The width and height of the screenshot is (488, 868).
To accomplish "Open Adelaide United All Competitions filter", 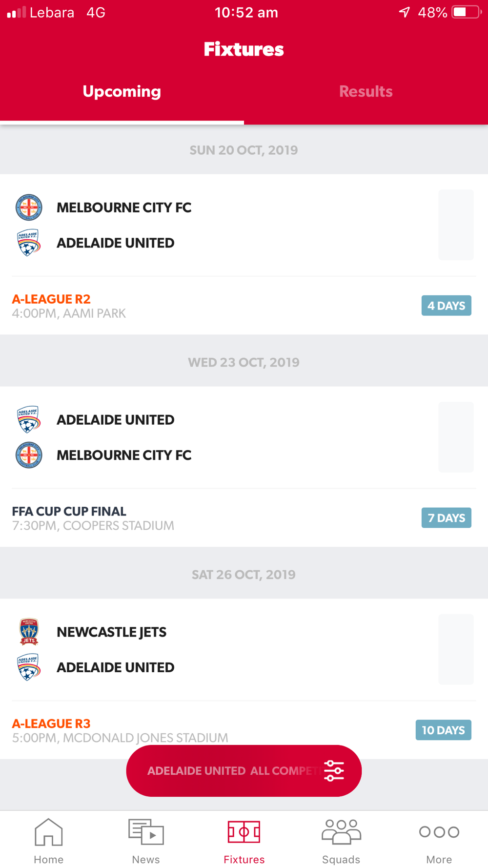I will point(244,771).
